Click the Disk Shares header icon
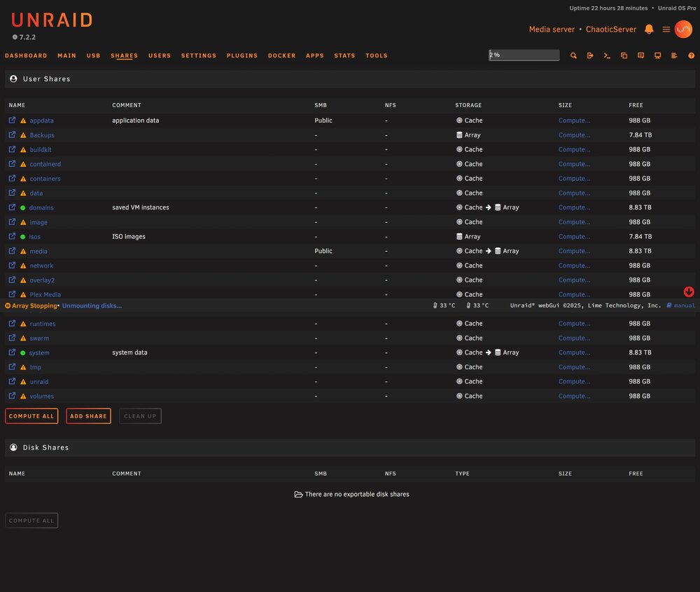 pyautogui.click(x=13, y=447)
